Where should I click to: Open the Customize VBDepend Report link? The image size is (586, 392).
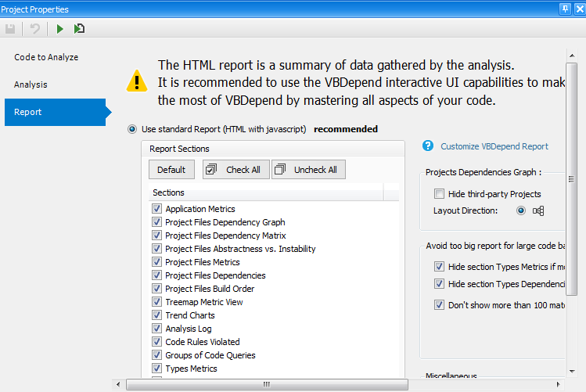point(494,146)
